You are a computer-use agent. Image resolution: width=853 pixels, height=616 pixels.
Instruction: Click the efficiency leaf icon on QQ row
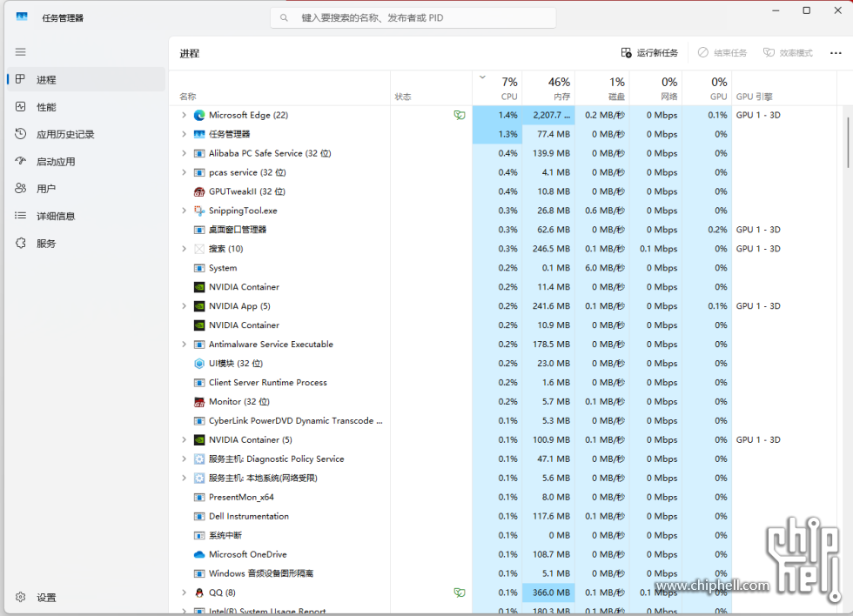pos(460,593)
